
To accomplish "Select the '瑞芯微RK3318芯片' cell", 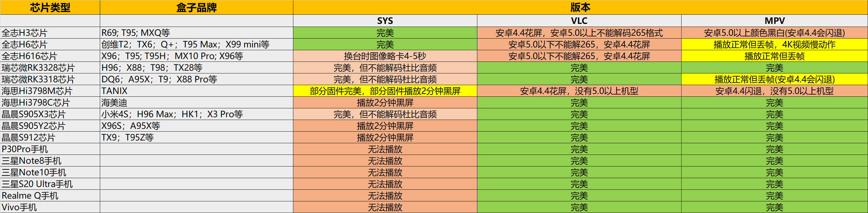I will coord(50,79).
